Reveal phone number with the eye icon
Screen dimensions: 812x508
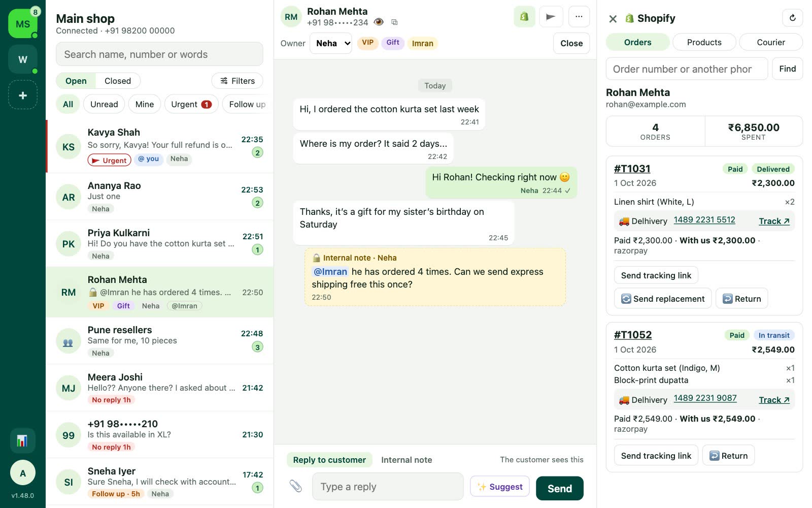click(378, 22)
